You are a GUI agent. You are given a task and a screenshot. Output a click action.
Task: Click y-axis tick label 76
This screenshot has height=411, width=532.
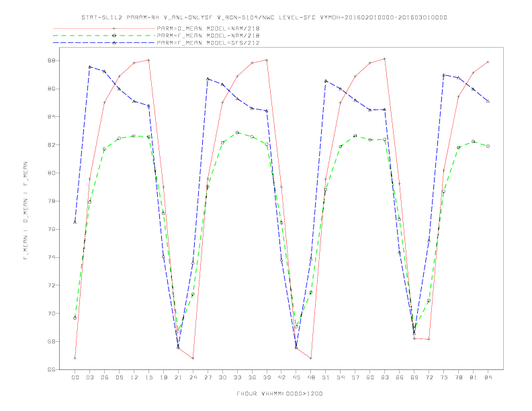(51, 229)
